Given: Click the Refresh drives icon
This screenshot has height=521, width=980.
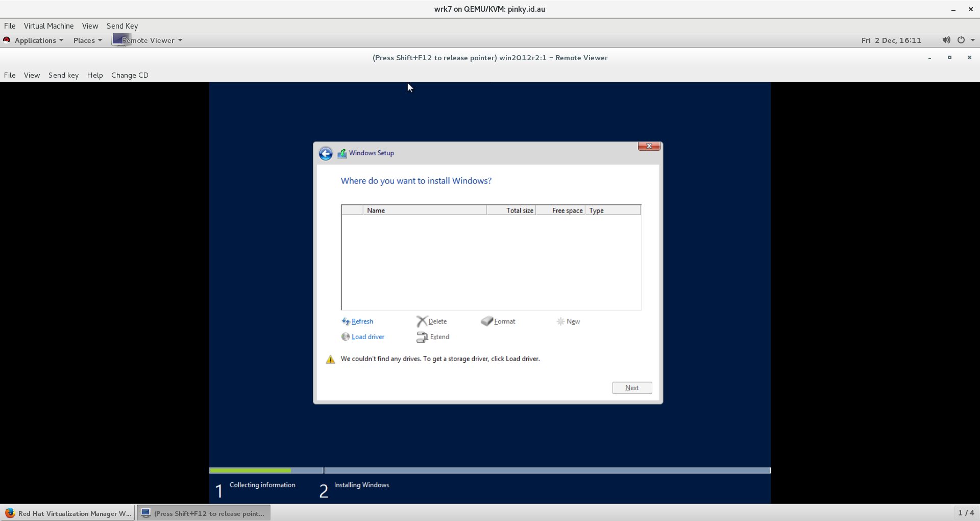Looking at the screenshot, I should click(x=346, y=321).
